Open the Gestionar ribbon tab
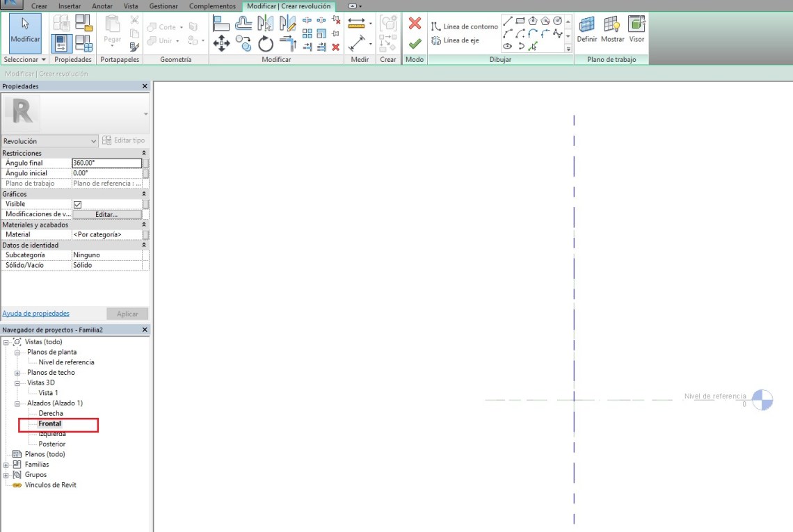The height and width of the screenshot is (532, 793). (163, 6)
